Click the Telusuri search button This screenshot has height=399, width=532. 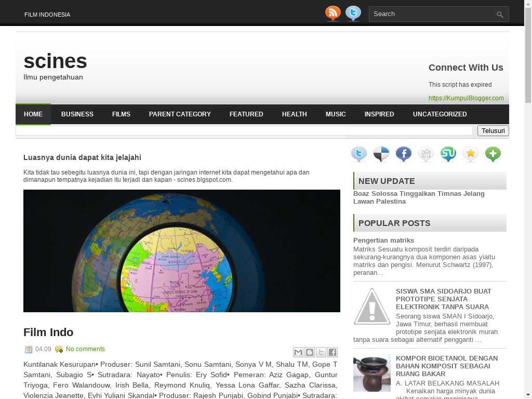coord(493,130)
